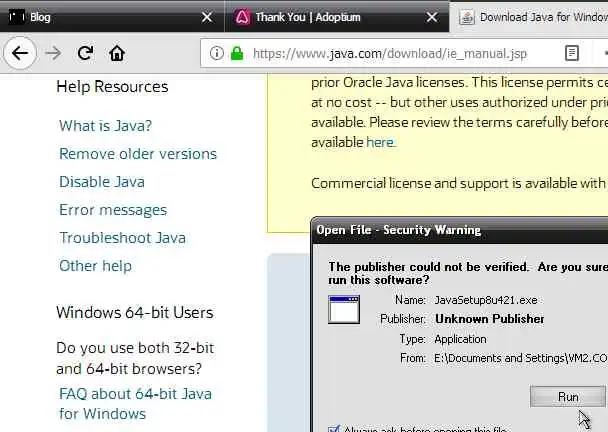Click 'Do you use both 32-bit' text
The width and height of the screenshot is (608, 432).
point(135,348)
